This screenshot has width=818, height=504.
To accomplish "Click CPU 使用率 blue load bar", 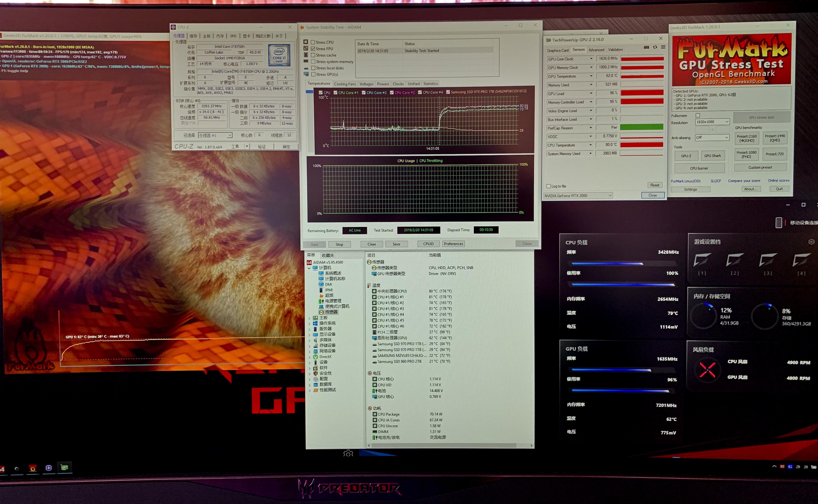I will (623, 285).
